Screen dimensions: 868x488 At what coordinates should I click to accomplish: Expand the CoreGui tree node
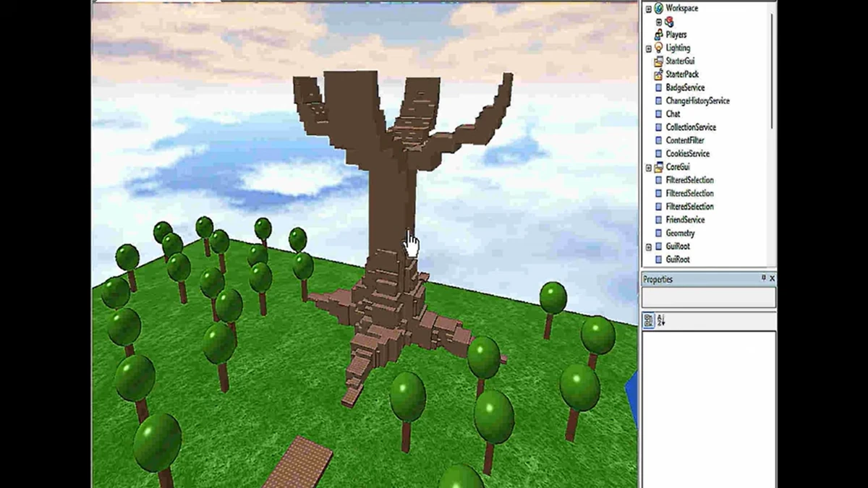click(648, 167)
